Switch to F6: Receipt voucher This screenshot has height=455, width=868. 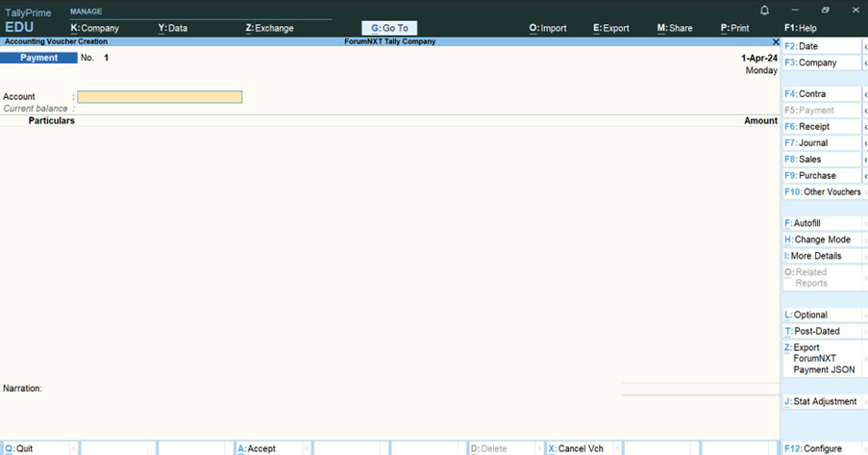(x=822, y=126)
